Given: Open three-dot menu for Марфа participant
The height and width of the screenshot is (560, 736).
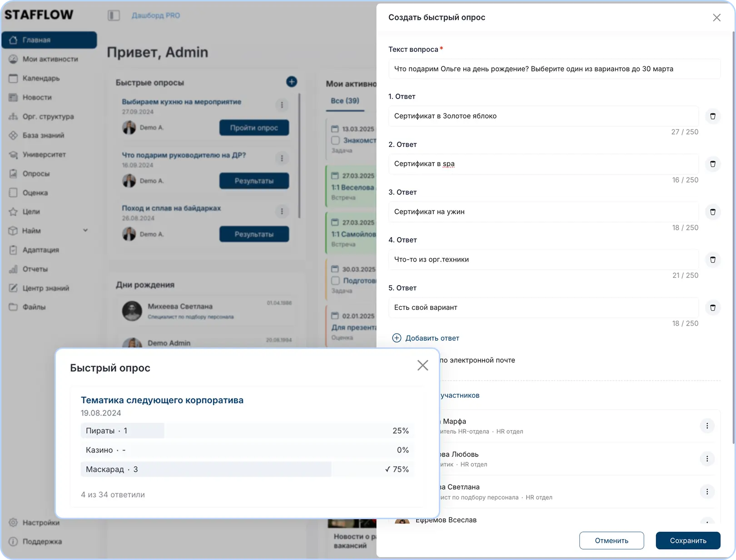Looking at the screenshot, I should 707,426.
